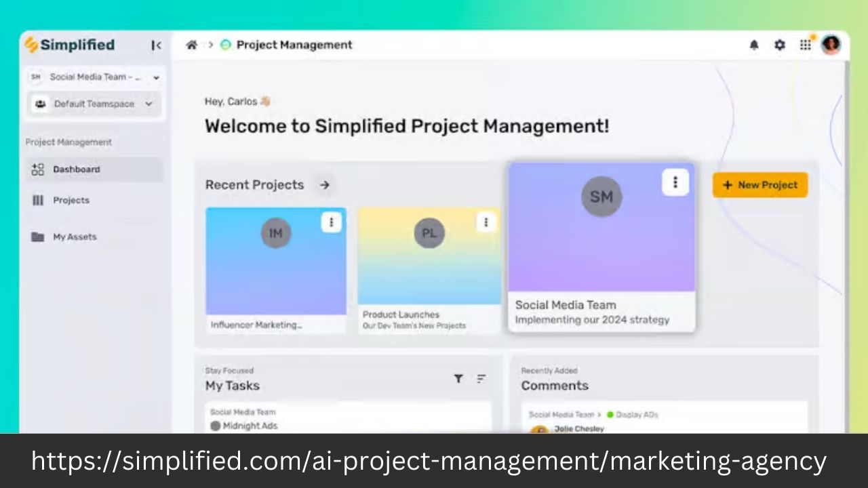868x488 pixels.
Task: Toggle the Midnight Ads task status circle
Action: pyautogui.click(x=215, y=426)
